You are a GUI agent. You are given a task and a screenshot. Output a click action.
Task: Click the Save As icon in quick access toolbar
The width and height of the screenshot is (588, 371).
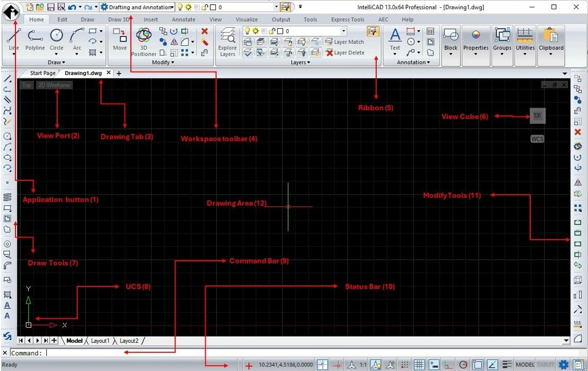click(61, 7)
